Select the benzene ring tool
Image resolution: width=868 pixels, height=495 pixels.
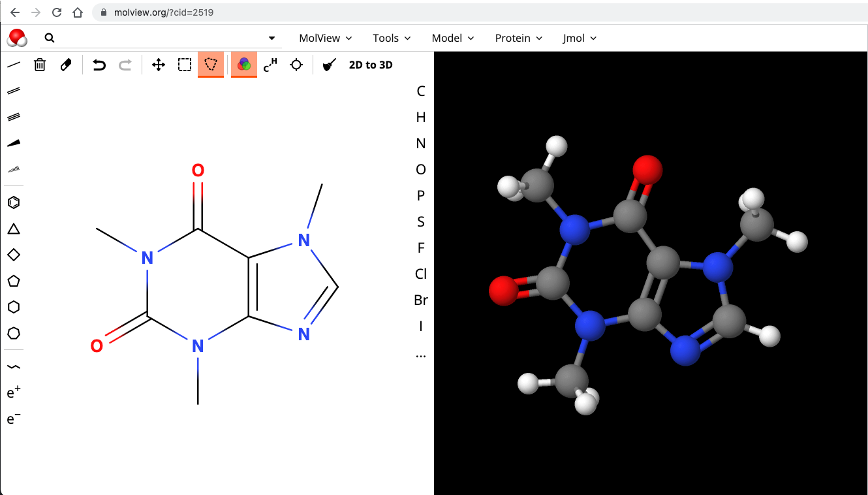coord(13,202)
